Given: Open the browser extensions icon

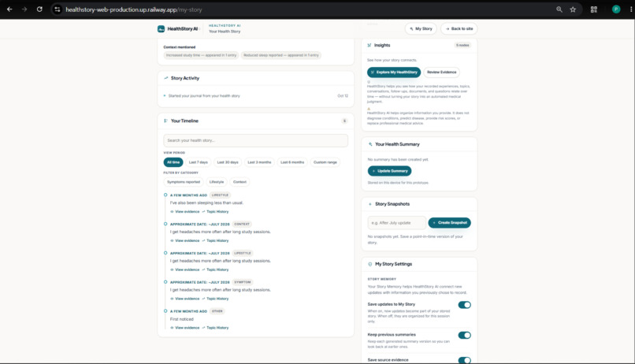Looking at the screenshot, I should click(594, 9).
